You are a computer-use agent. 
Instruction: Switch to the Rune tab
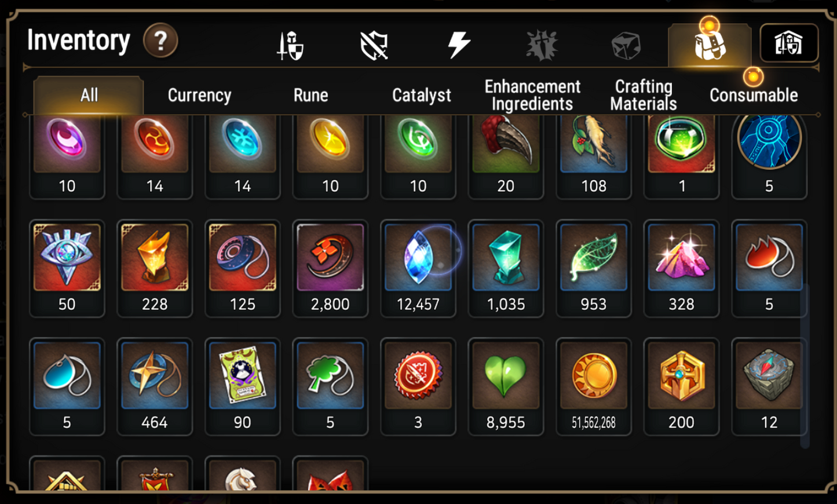pyautogui.click(x=310, y=95)
